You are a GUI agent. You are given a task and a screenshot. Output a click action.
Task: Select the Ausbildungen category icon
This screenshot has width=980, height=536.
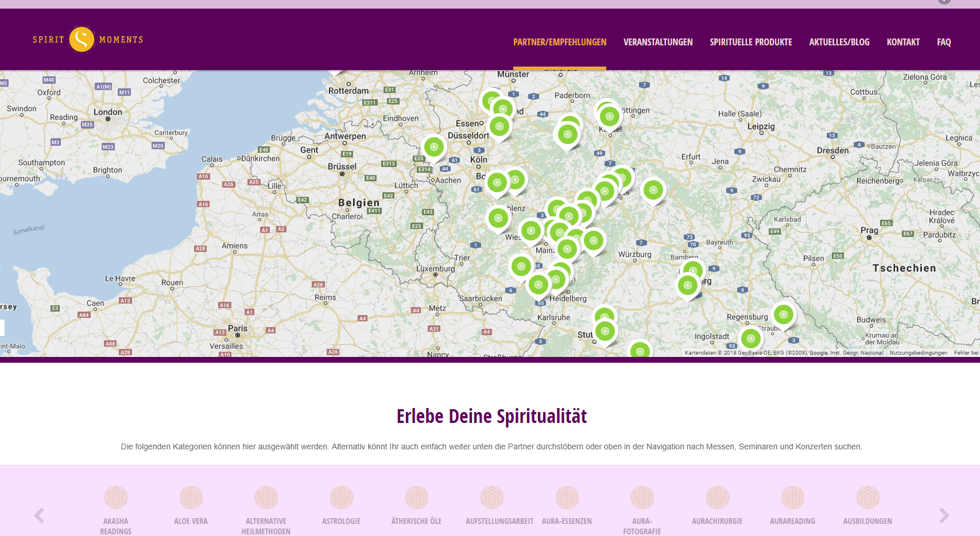pyautogui.click(x=868, y=498)
